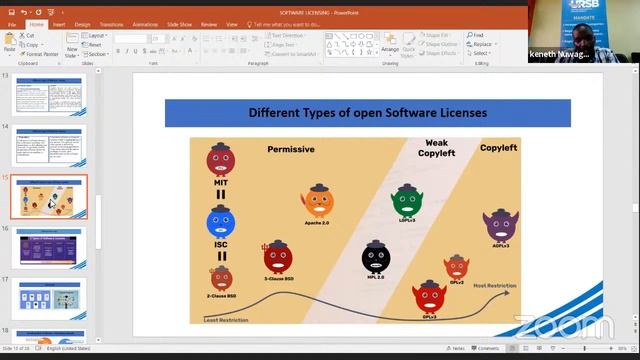Switch to Normal view icon in status bar

click(x=512, y=348)
